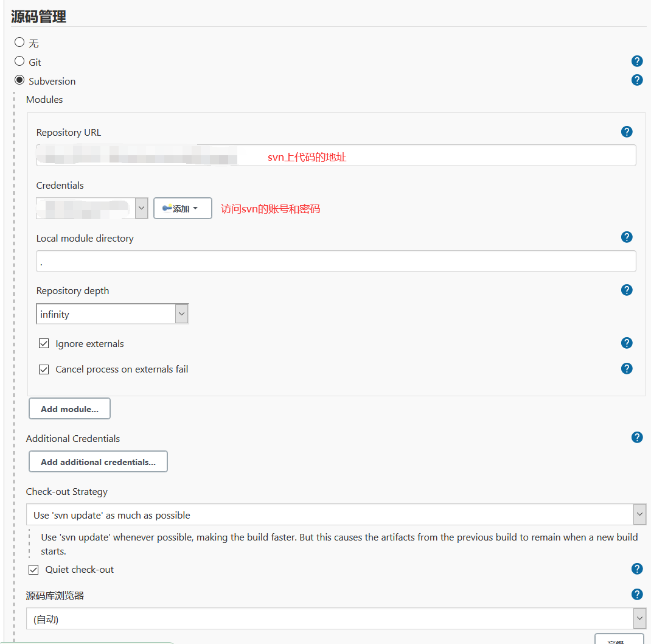The height and width of the screenshot is (644, 651).
Task: Open the Check-out Strategy dropdown
Action: 336,514
